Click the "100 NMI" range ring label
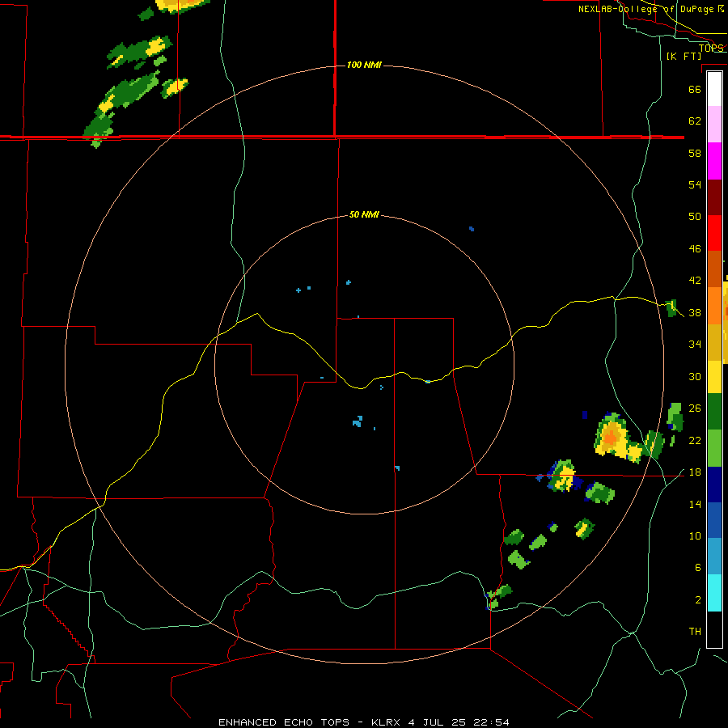The image size is (728, 728). [364, 65]
